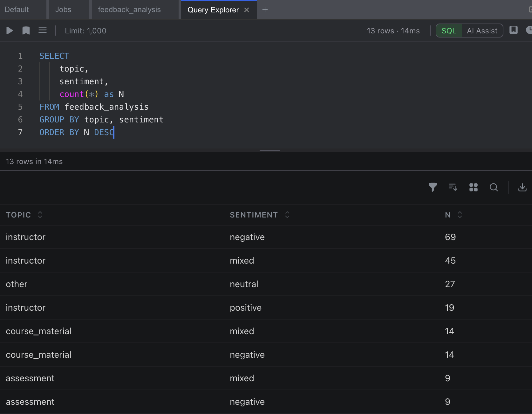
Task: Add a new tab with plus
Action: click(265, 10)
